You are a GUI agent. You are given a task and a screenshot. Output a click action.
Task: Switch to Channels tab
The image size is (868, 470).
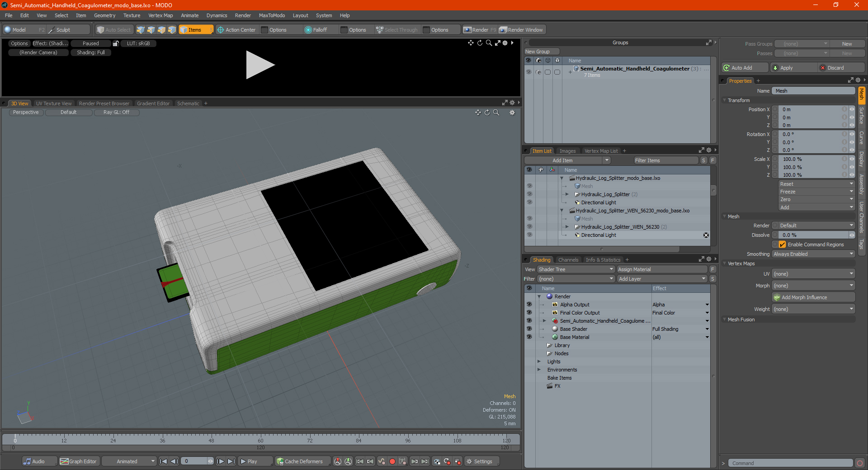568,260
